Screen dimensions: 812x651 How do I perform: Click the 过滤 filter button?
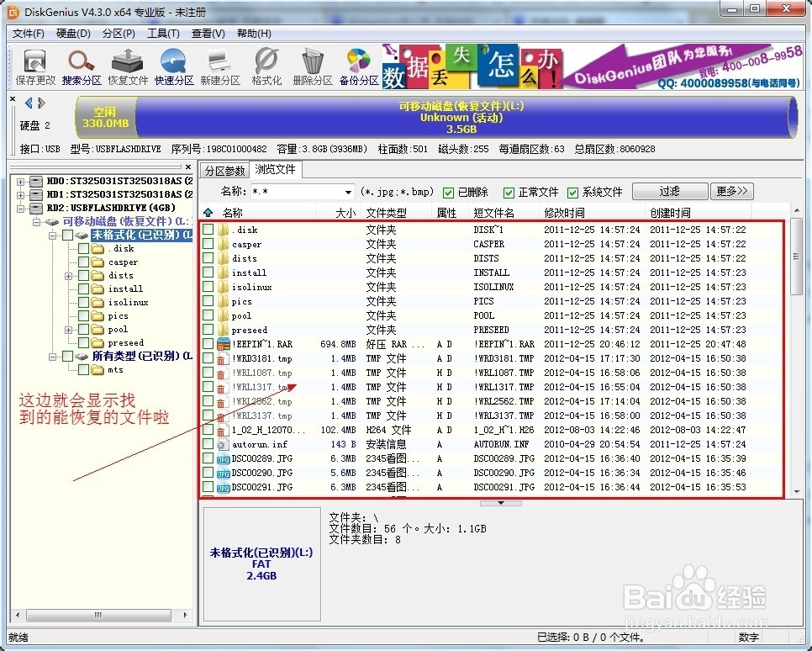[x=669, y=191]
